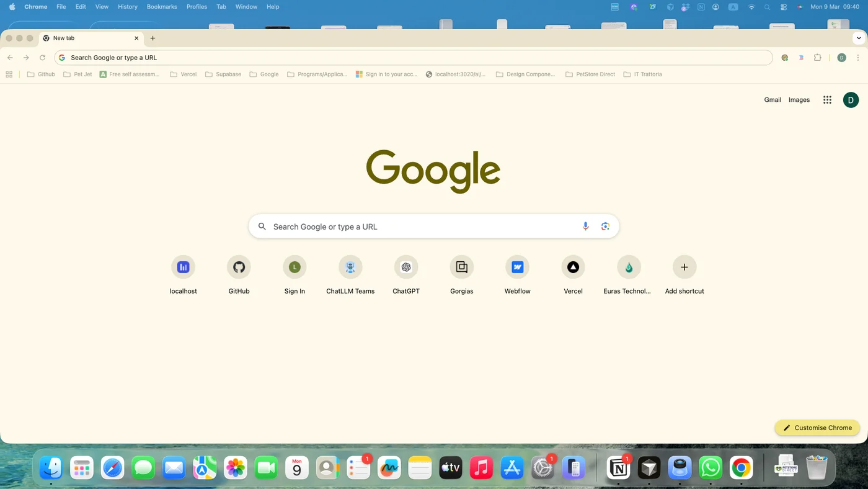Expand the PetStore Direct bookmarks folder
This screenshot has height=489, width=868.
[x=590, y=74]
